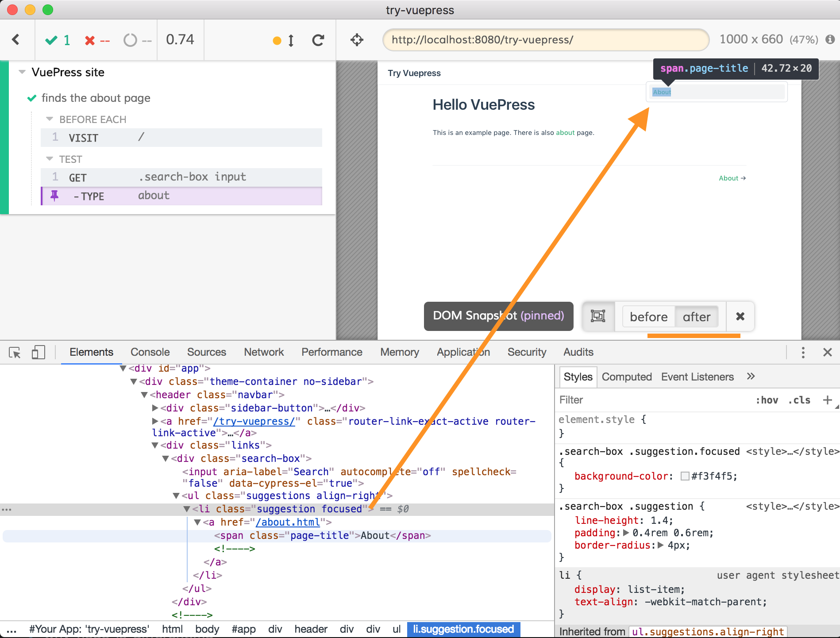Open the Network tab

(x=264, y=352)
